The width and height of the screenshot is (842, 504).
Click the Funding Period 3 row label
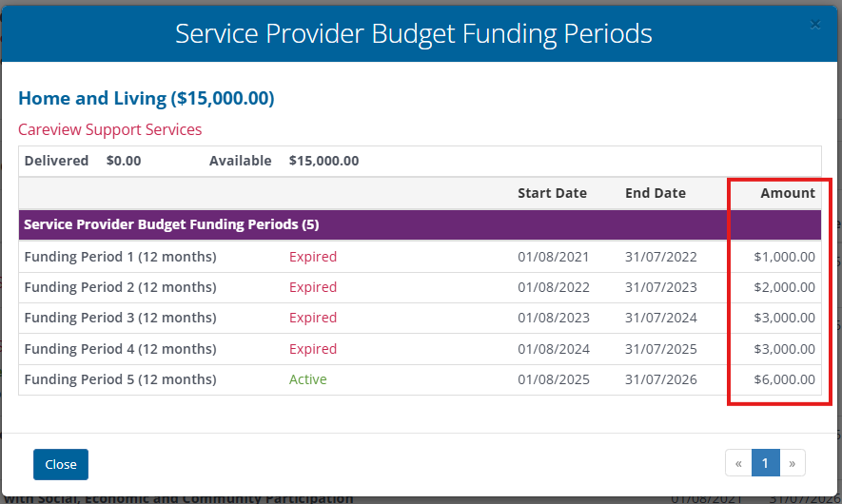click(x=120, y=318)
